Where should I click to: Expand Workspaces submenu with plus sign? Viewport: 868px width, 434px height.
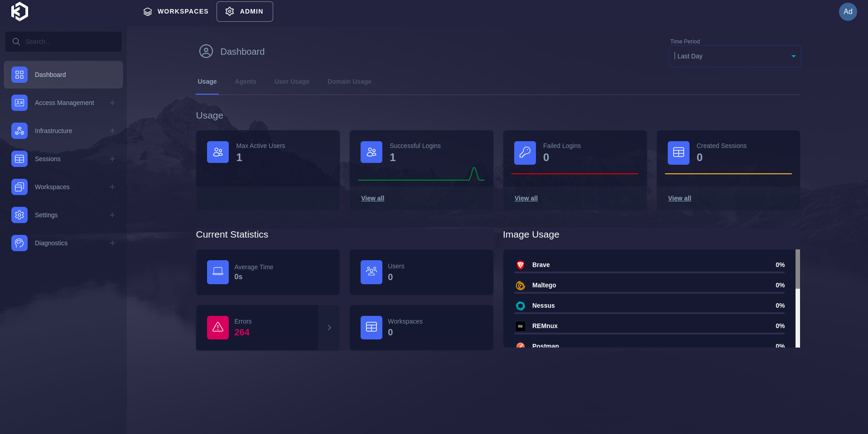(112, 187)
